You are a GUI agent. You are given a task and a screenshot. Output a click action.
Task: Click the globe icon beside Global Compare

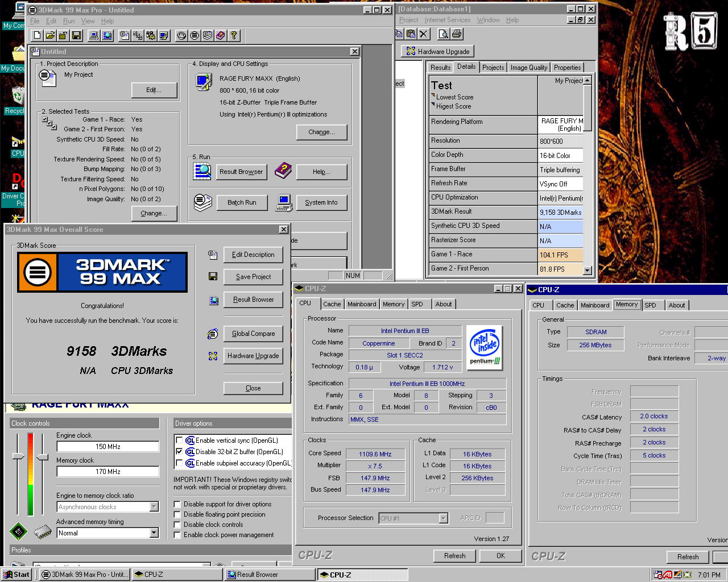[213, 334]
